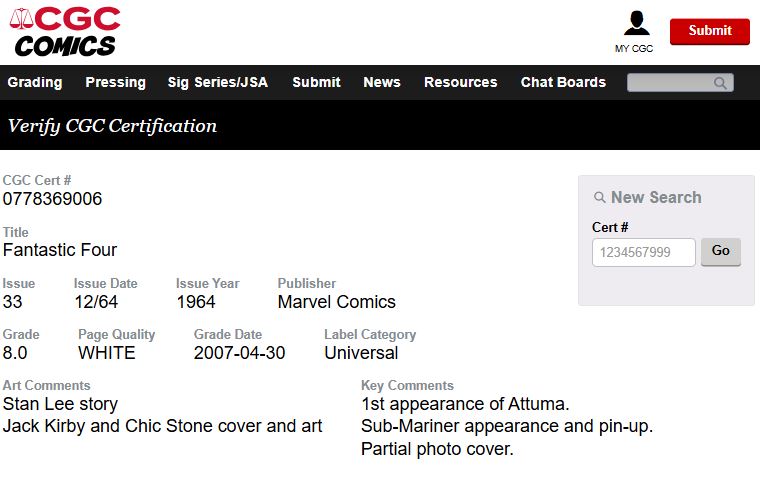Click the Marvel Comics publisher value
This screenshot has width=760, height=480.
click(x=336, y=302)
